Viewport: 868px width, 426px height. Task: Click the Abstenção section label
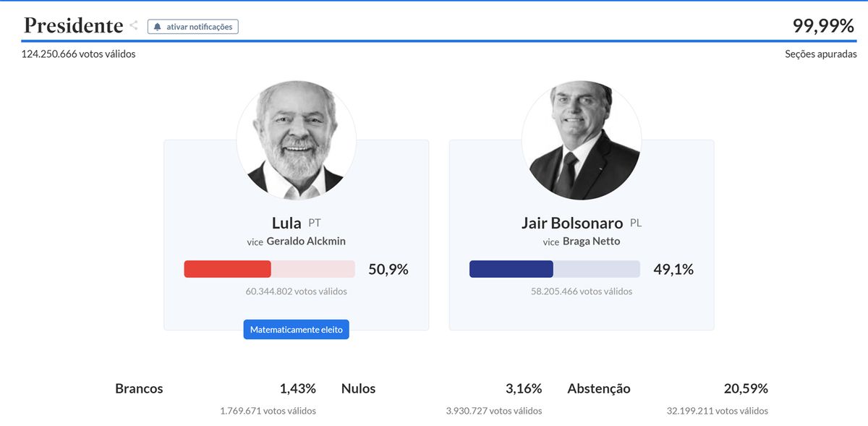(598, 388)
